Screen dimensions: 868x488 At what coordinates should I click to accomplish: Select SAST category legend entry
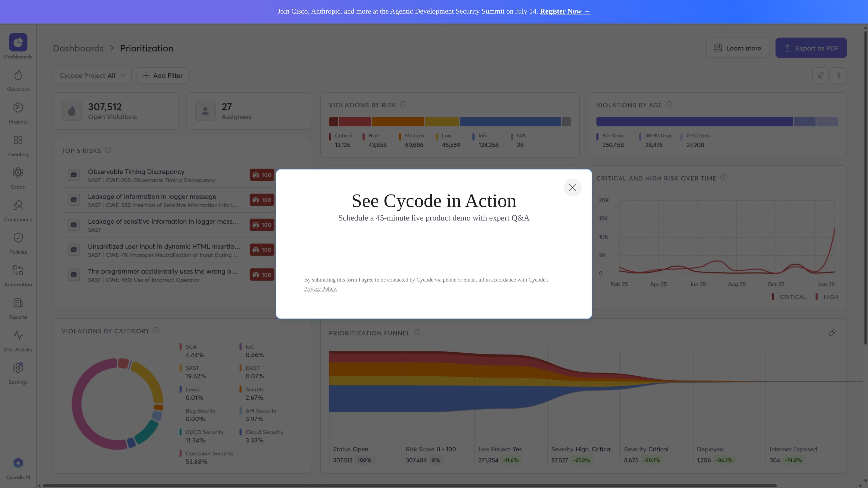[193, 372]
